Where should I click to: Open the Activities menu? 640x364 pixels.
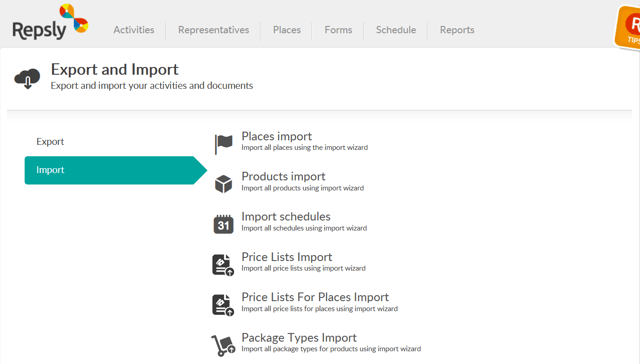(134, 30)
